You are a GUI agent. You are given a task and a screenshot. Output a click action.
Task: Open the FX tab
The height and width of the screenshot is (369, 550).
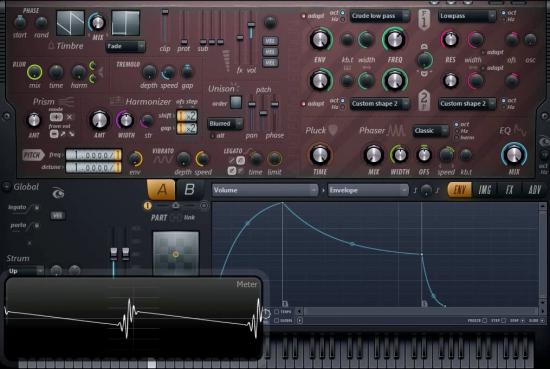pos(509,190)
